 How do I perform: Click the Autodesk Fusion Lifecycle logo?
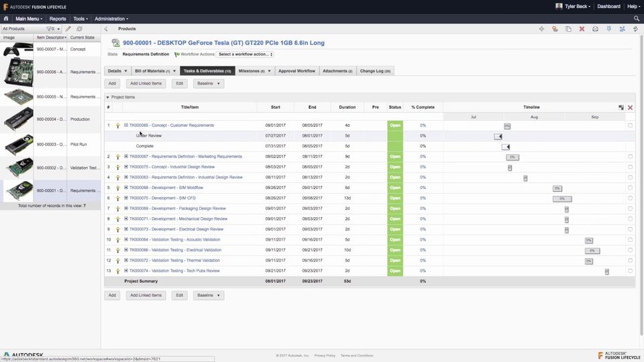point(35,6)
